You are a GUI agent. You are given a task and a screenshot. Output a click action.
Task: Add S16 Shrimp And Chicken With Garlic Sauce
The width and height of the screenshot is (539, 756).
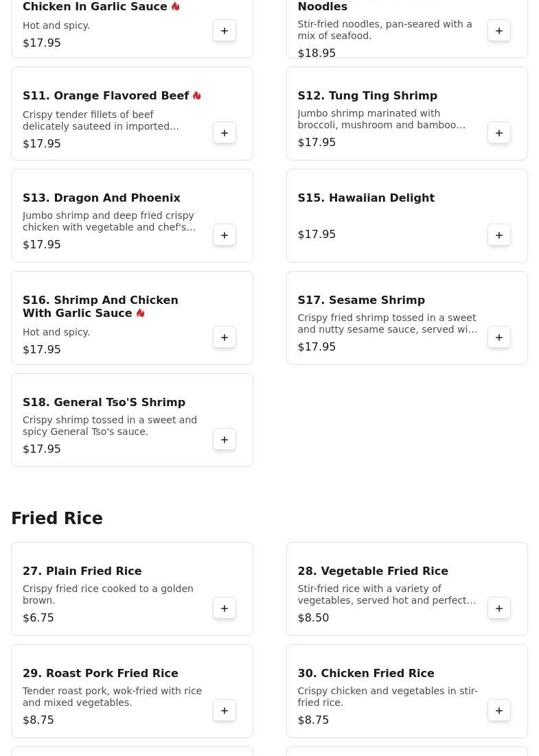225,337
